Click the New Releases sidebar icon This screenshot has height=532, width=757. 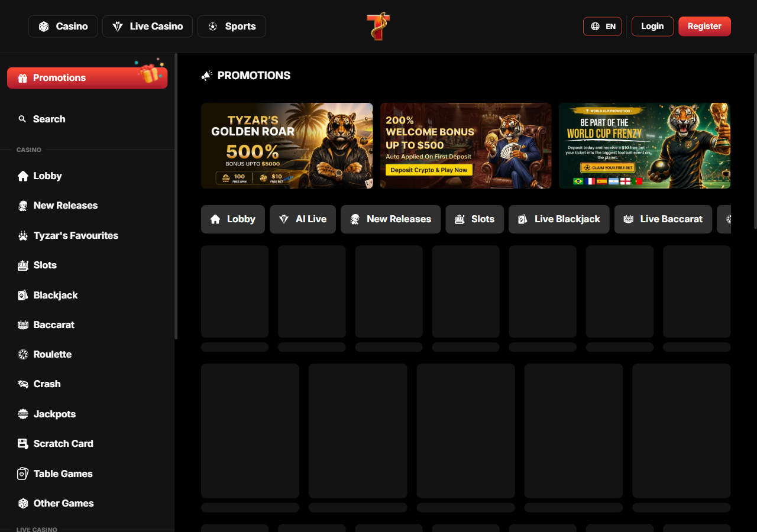(23, 206)
